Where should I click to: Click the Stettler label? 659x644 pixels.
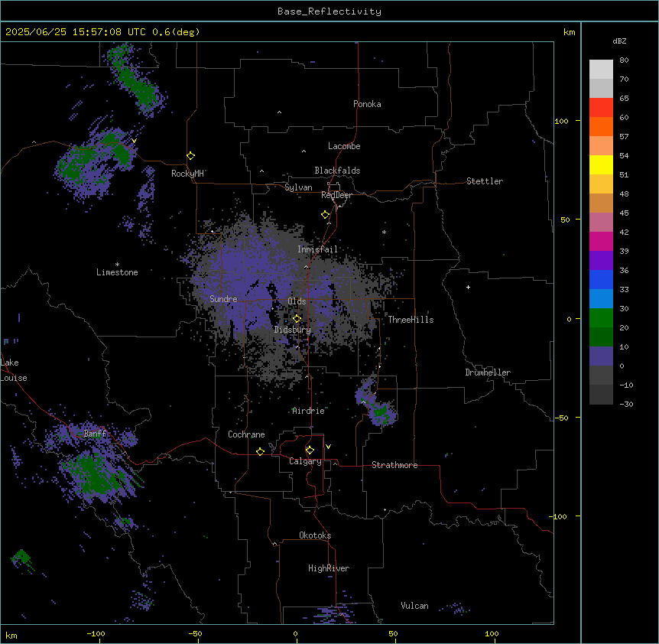(x=485, y=181)
